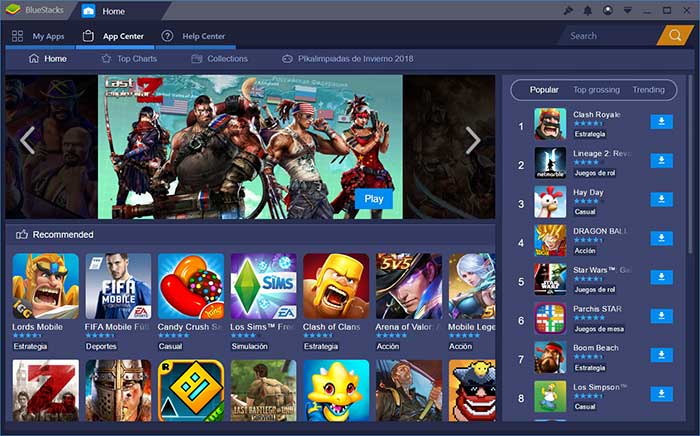Viewport: 700px width, 436px height.
Task: Click the right sidebar vertical scrollbar
Action: point(691,165)
